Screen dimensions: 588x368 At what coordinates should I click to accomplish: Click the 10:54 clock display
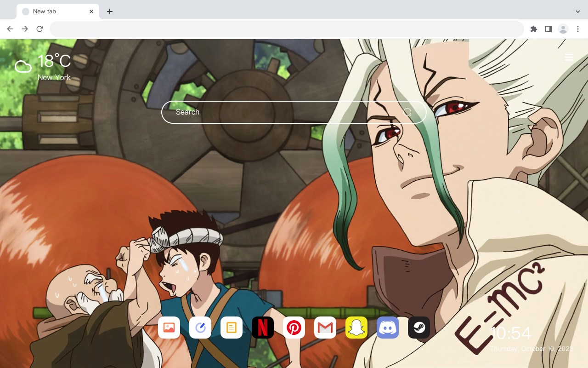tap(511, 333)
